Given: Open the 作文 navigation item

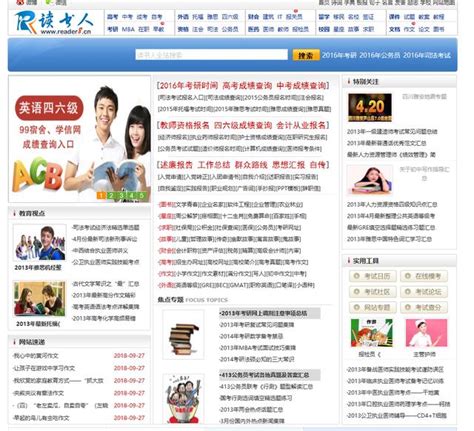Looking at the screenshot, I should [409, 29].
